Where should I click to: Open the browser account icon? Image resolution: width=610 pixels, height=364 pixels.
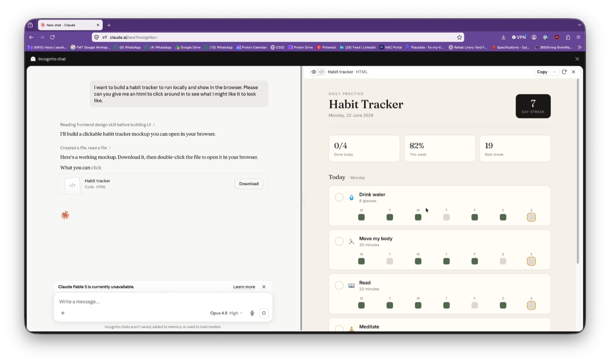click(534, 37)
